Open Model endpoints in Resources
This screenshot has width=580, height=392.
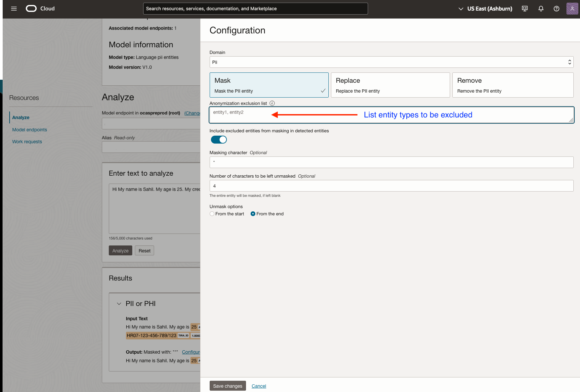coord(29,130)
